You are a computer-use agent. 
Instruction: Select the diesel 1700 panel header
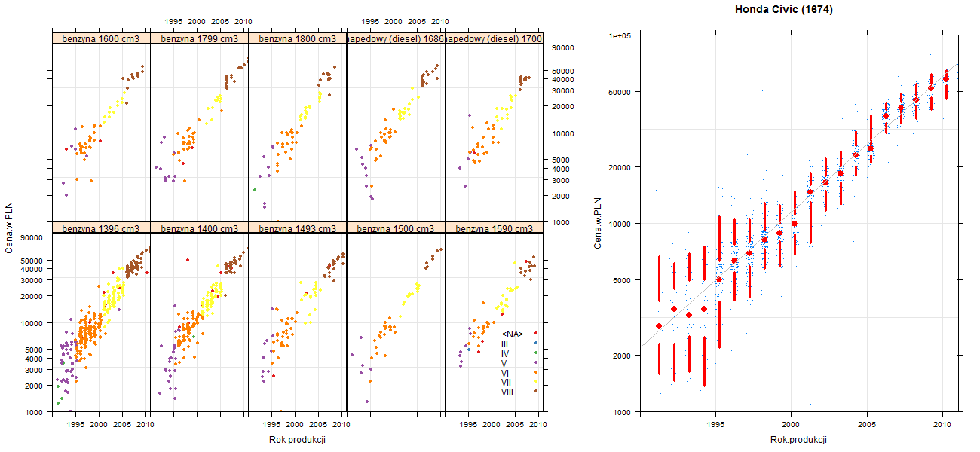pyautogui.click(x=494, y=38)
